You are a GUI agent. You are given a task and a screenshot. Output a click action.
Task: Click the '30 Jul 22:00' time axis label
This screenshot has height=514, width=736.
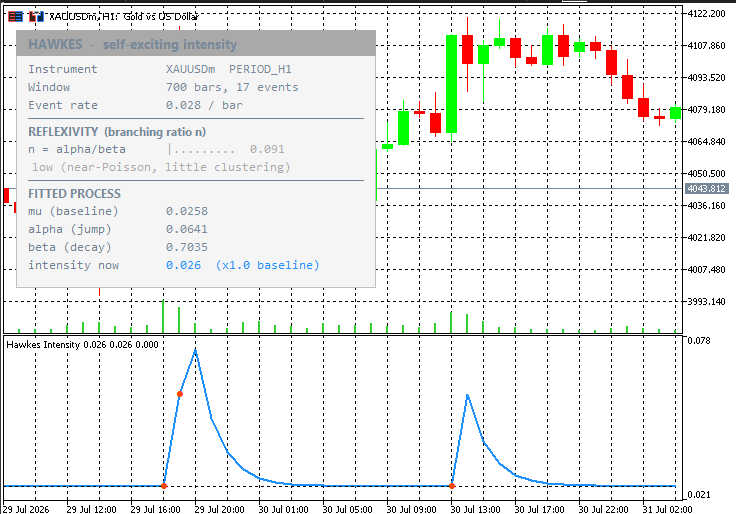603,509
